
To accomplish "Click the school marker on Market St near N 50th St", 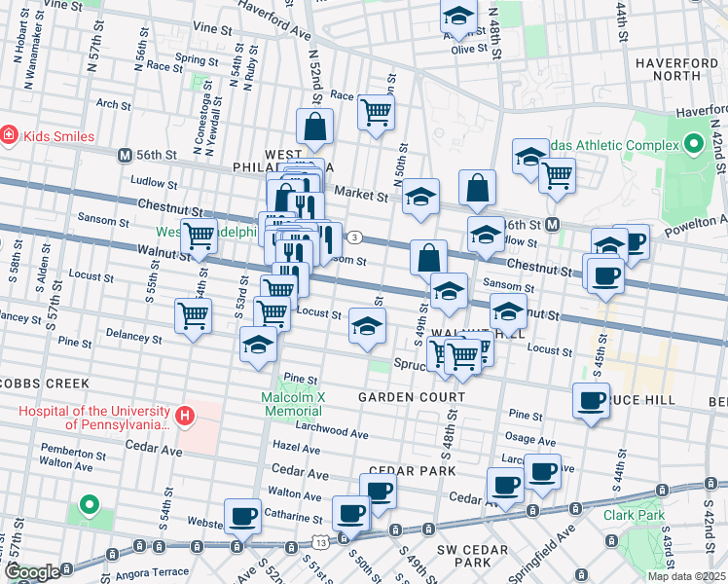I will 420,198.
